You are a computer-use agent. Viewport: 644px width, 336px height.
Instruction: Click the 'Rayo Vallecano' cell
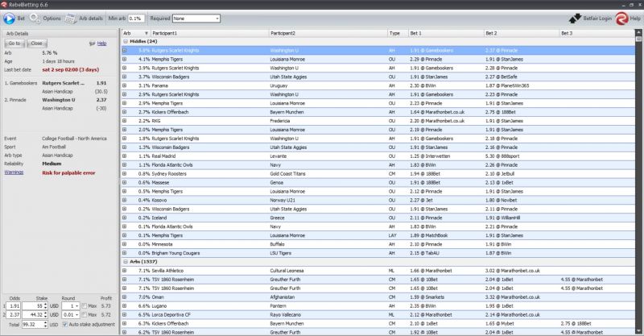click(286, 314)
